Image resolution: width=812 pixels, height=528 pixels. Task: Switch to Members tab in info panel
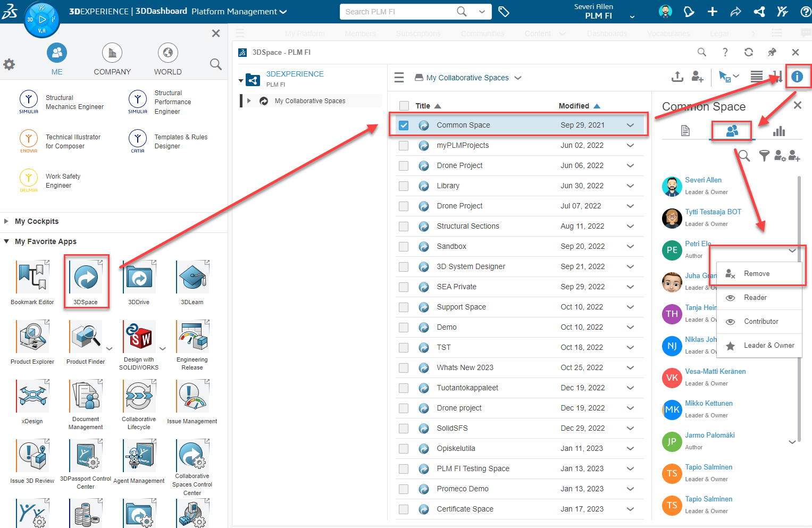[x=732, y=131]
